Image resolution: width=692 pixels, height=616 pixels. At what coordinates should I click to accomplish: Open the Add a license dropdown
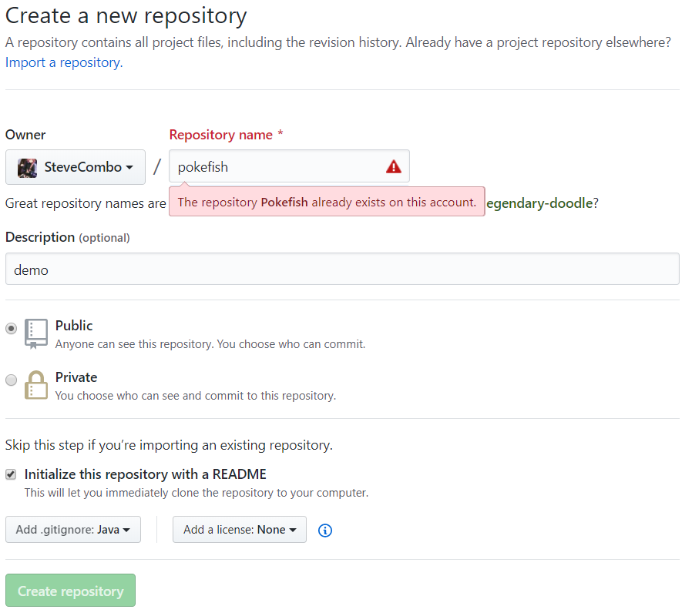tap(240, 530)
